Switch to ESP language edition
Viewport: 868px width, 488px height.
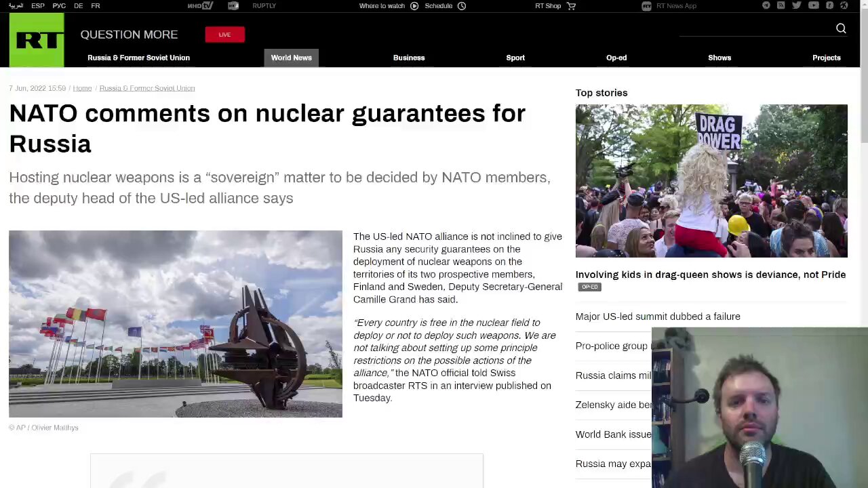click(38, 5)
